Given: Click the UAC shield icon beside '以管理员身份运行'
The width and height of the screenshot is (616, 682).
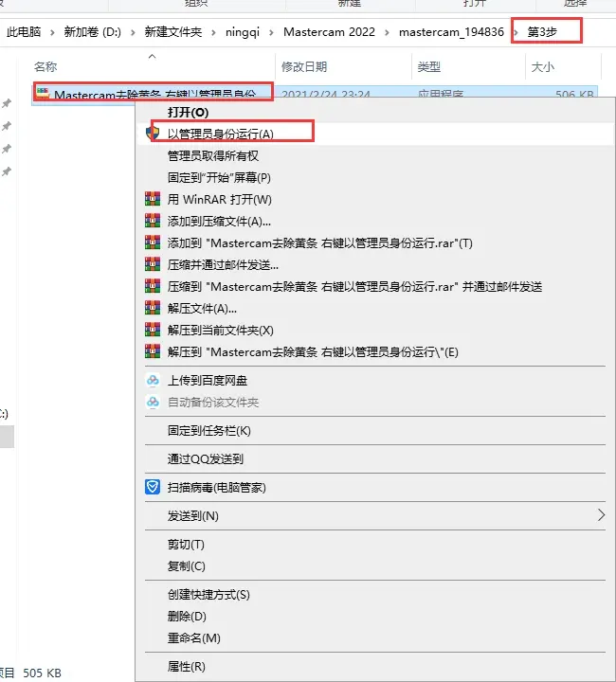Looking at the screenshot, I should point(153,133).
